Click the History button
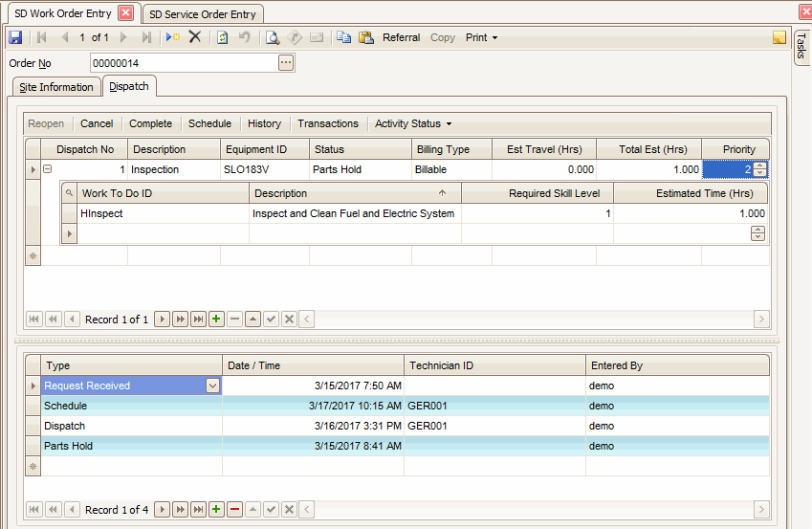812x529 pixels. pos(264,123)
